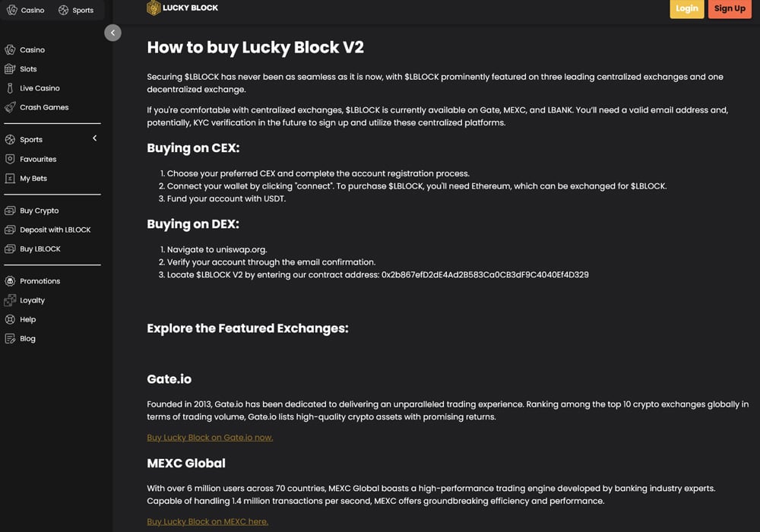This screenshot has width=760, height=532.
Task: Switch to Sports mode in the top toggle
Action: [x=77, y=10]
